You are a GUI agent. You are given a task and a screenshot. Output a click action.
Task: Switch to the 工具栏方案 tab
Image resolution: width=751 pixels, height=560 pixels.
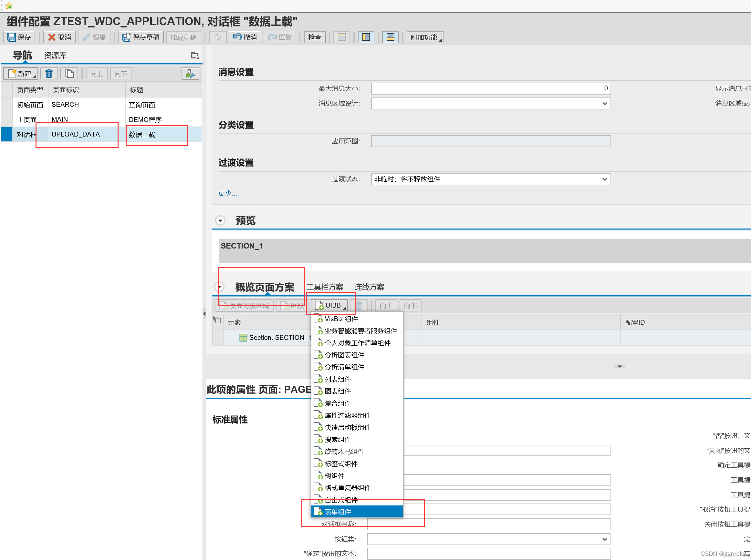point(325,287)
